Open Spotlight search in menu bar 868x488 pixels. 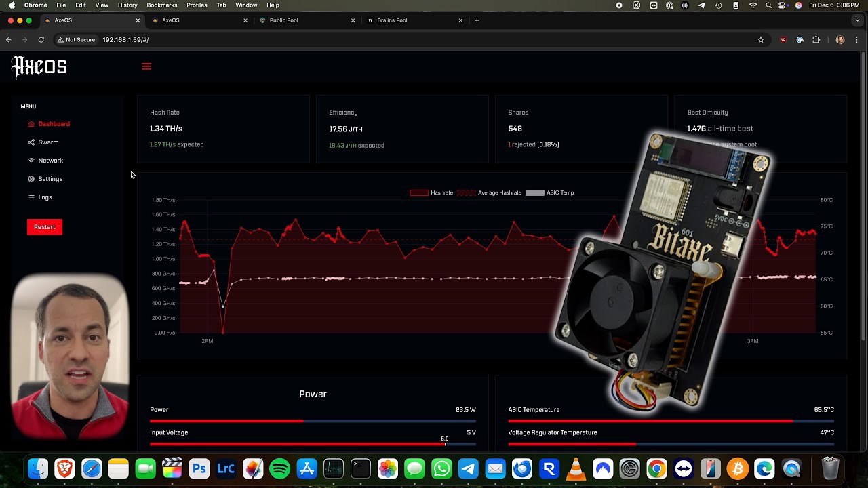(768, 5)
